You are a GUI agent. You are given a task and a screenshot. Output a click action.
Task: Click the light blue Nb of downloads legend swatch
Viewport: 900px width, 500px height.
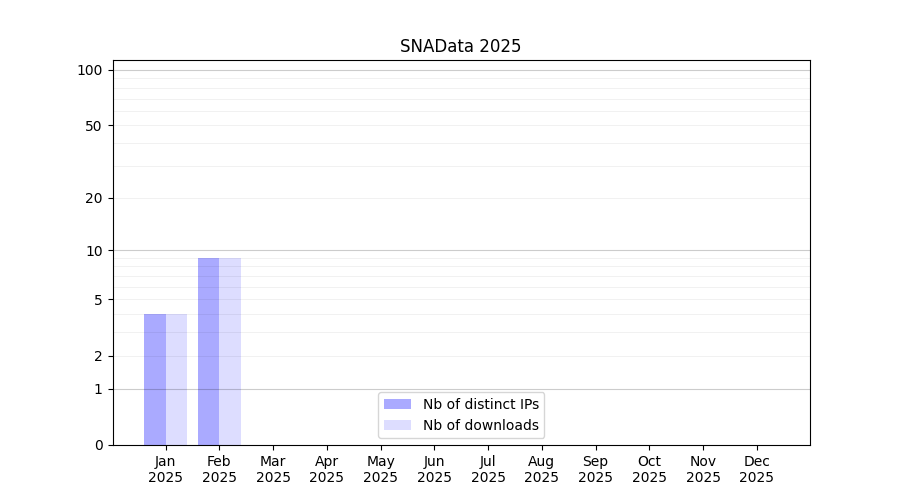pyautogui.click(x=397, y=425)
